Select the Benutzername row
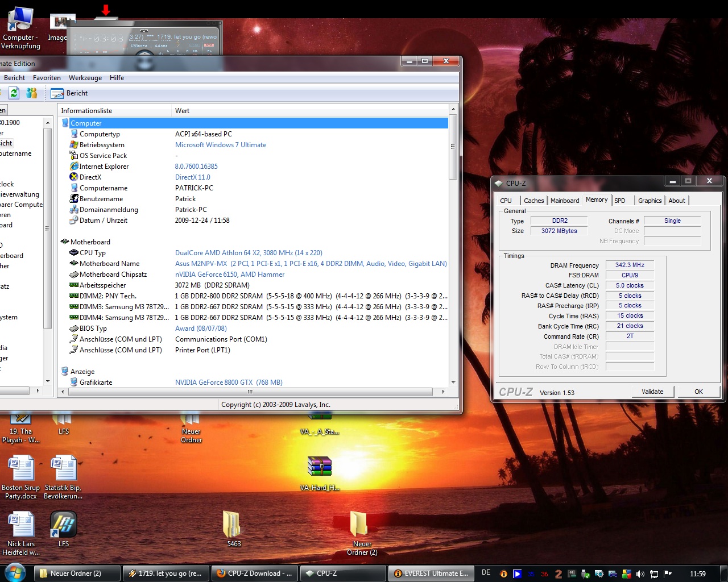 click(254, 199)
